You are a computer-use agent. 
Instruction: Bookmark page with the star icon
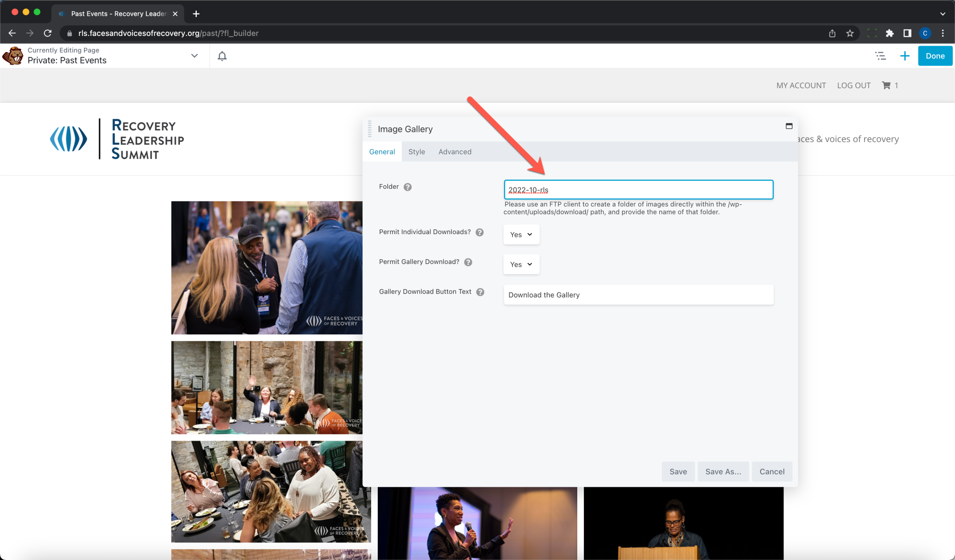pyautogui.click(x=850, y=33)
